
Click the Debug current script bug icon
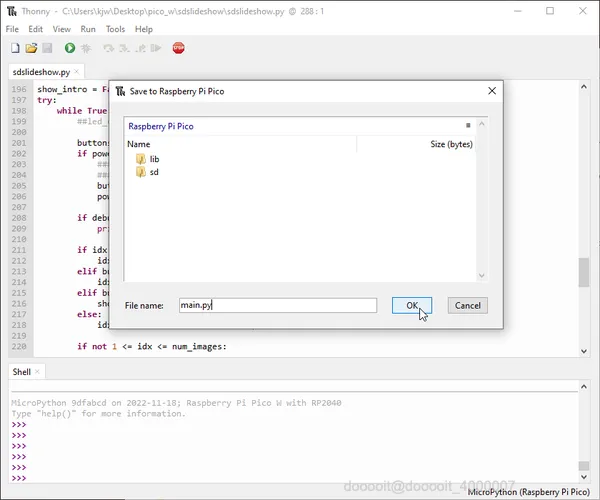(86, 48)
